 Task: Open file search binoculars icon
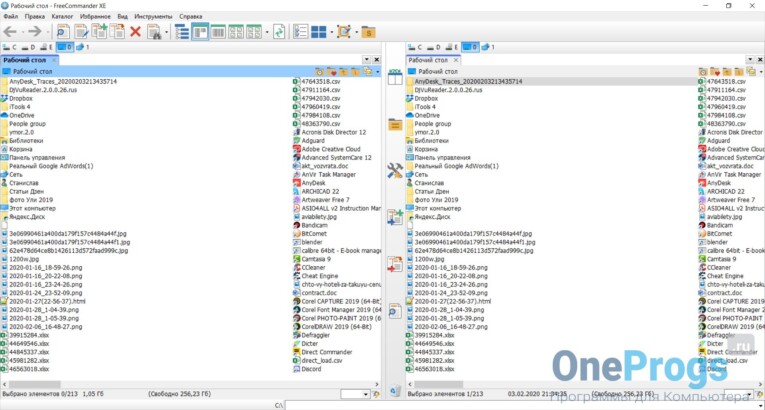click(154, 32)
